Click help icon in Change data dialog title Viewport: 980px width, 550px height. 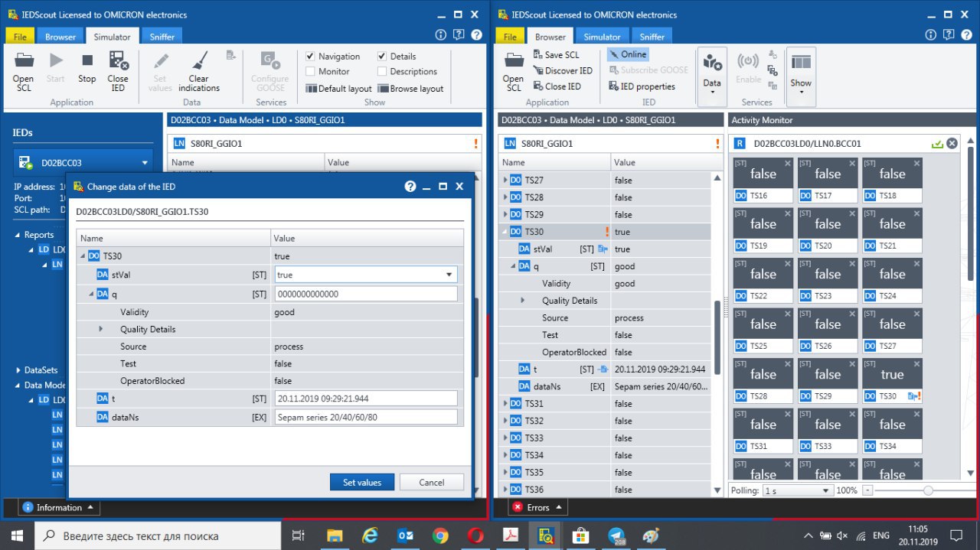click(x=410, y=187)
